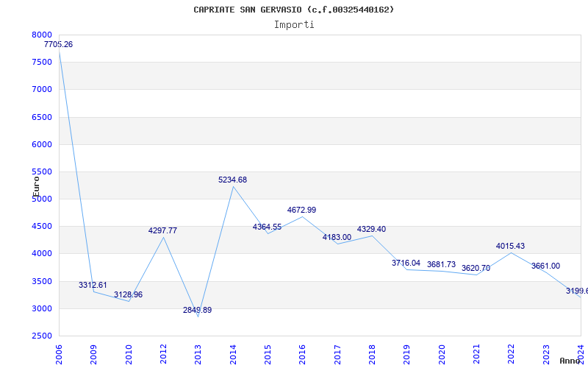Select the 3681.73 data label
588x368 pixels.
click(442, 264)
